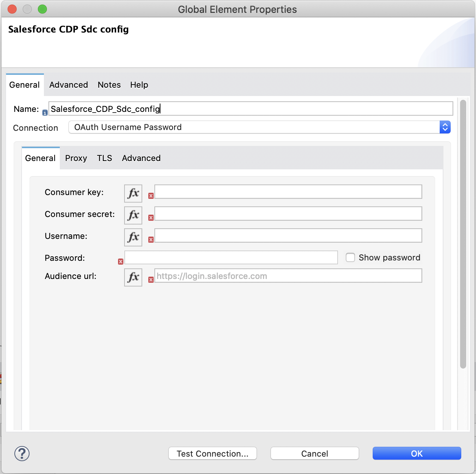Viewport: 476px width, 474px height.
Task: Click the red error marker beside Audience url
Action: pos(151,280)
